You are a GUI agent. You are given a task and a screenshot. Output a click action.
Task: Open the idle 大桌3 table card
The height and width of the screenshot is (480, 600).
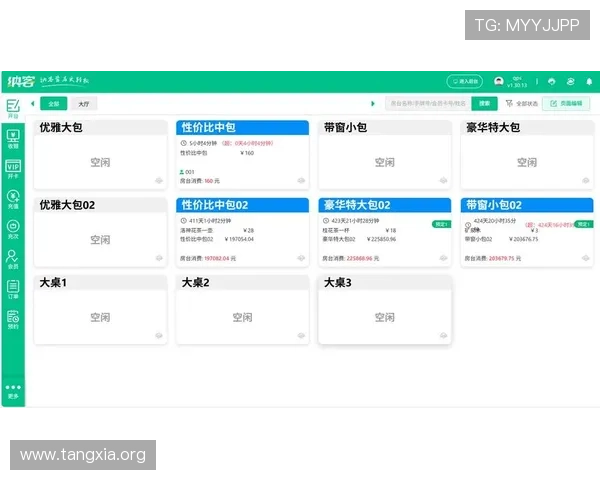(385, 310)
